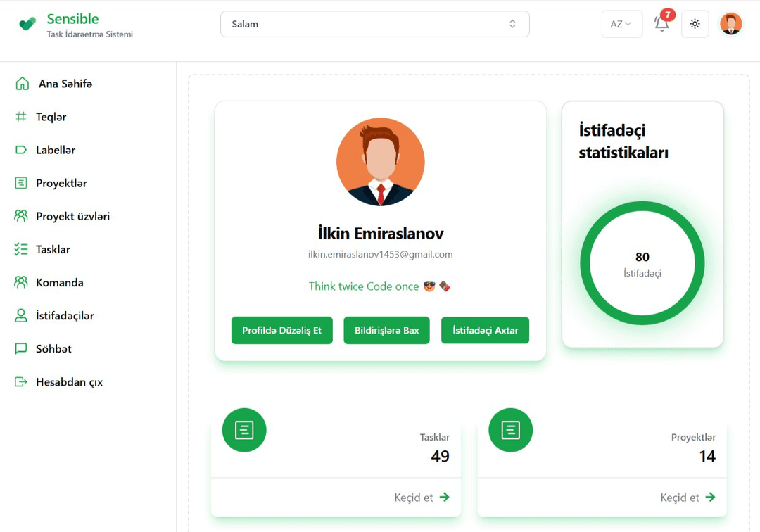Click the Sensible checkmark logo
The width and height of the screenshot is (760, 532).
pos(27,24)
